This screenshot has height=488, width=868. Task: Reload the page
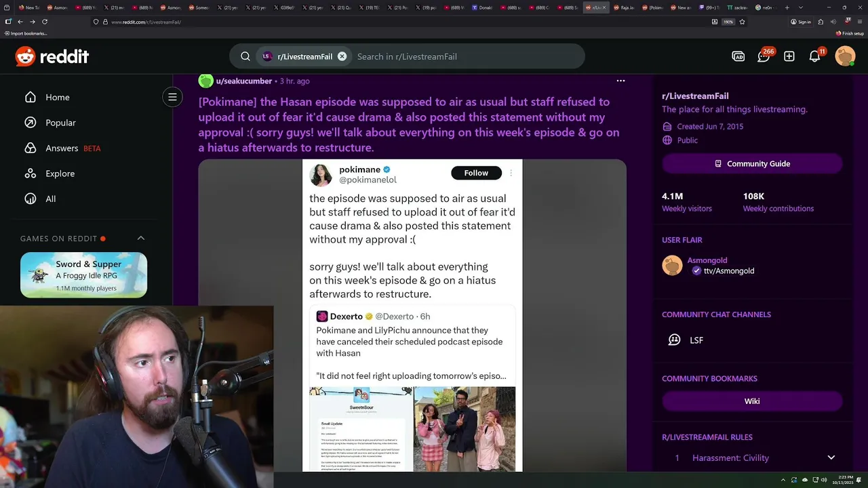coord(45,22)
